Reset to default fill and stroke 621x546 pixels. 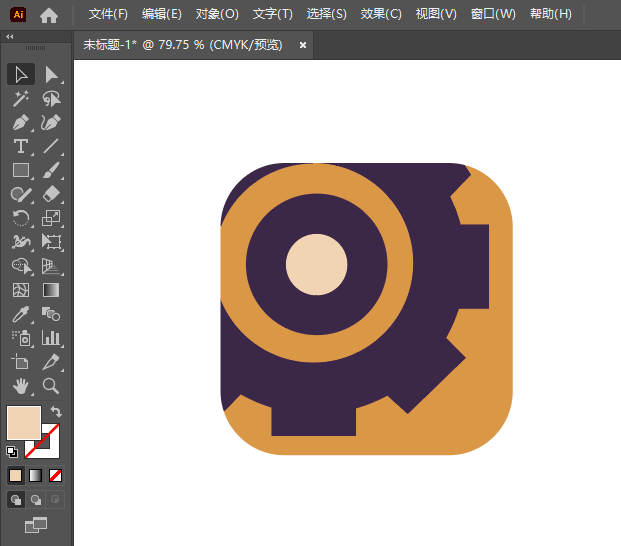[12, 451]
